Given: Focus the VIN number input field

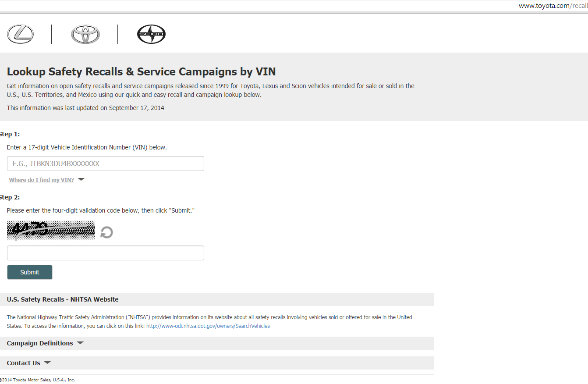Looking at the screenshot, I should click(106, 164).
